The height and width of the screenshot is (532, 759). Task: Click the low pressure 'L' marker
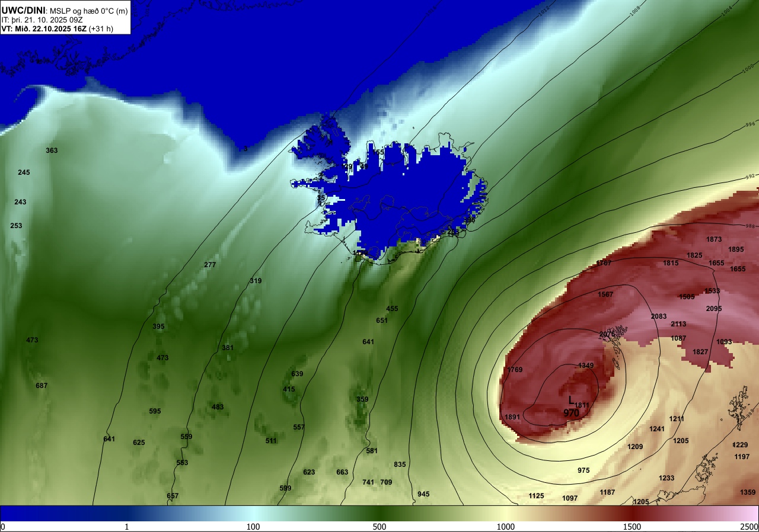pyautogui.click(x=571, y=400)
